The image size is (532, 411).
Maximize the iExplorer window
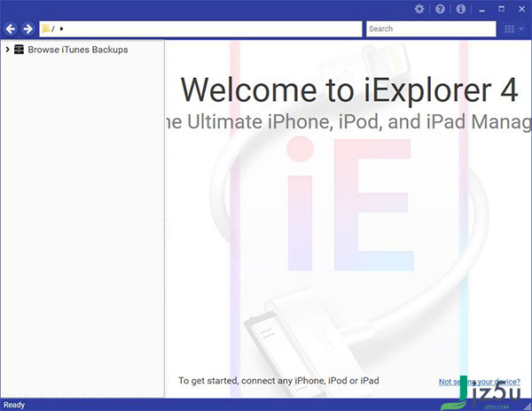click(502, 9)
